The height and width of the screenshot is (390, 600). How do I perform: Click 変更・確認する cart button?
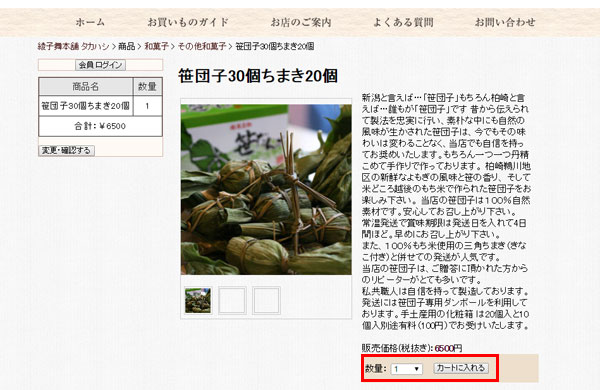67,150
